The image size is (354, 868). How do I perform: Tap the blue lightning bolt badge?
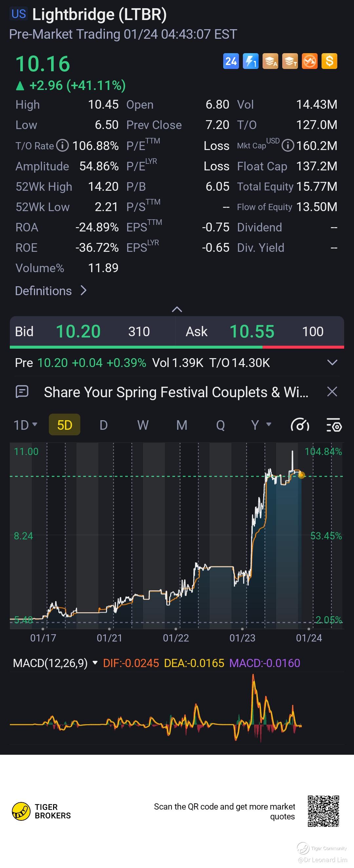coord(250,61)
